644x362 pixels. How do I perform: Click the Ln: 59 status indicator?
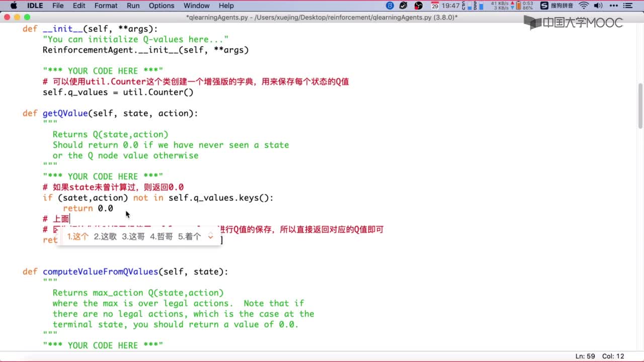pyautogui.click(x=585, y=356)
